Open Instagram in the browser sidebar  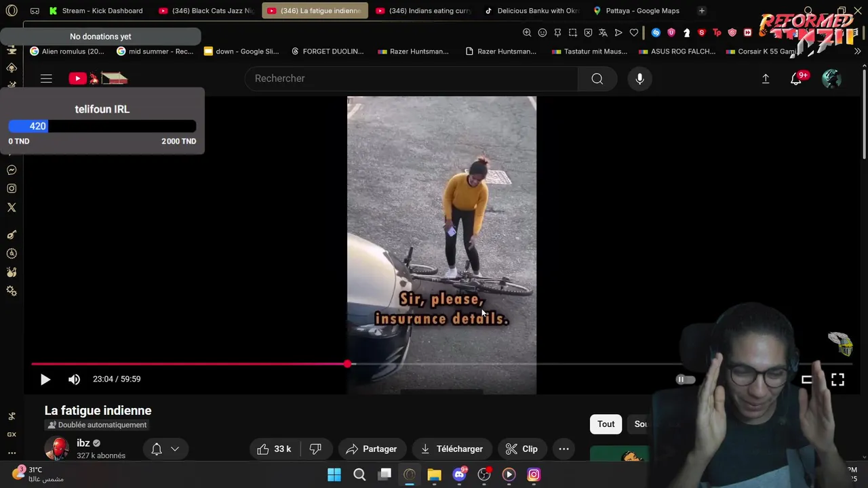point(12,188)
